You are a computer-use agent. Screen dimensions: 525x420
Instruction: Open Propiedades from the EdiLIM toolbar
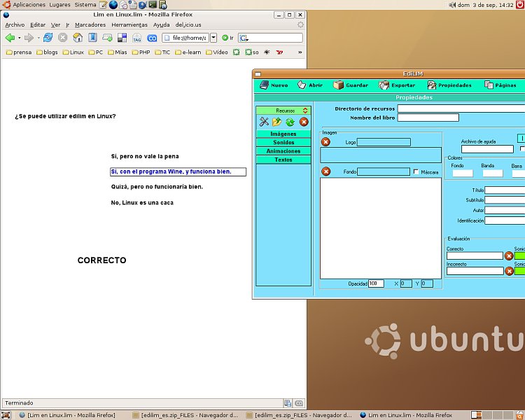click(449, 85)
